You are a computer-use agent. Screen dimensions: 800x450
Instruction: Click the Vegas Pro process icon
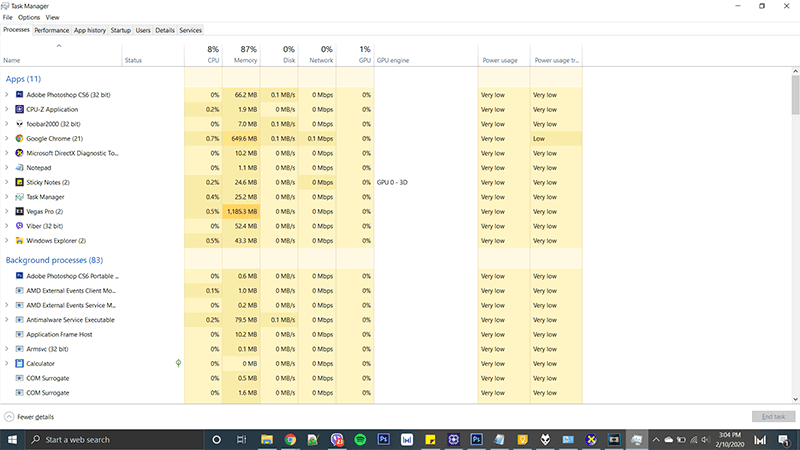coord(19,211)
